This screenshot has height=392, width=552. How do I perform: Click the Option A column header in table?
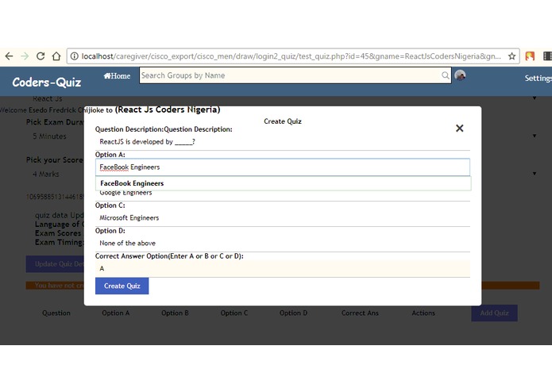116,313
